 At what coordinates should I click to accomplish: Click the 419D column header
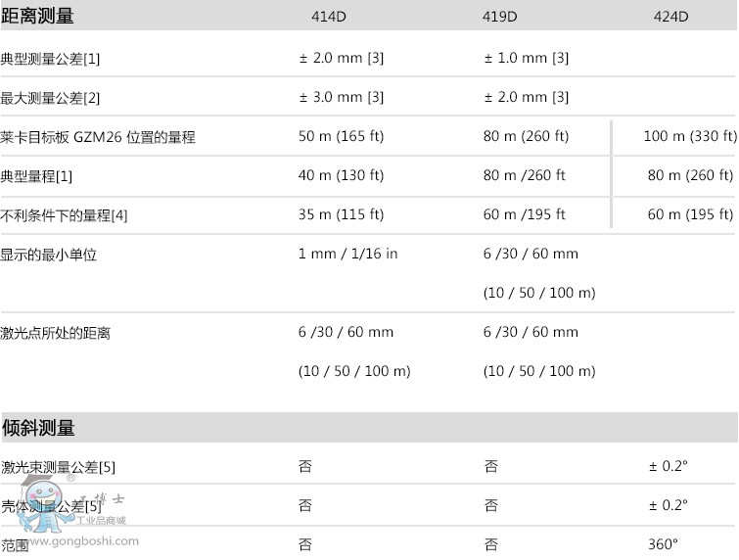click(500, 17)
